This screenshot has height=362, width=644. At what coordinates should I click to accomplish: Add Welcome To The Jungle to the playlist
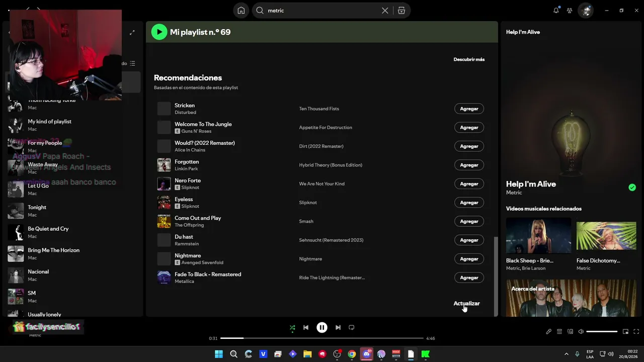(469, 128)
